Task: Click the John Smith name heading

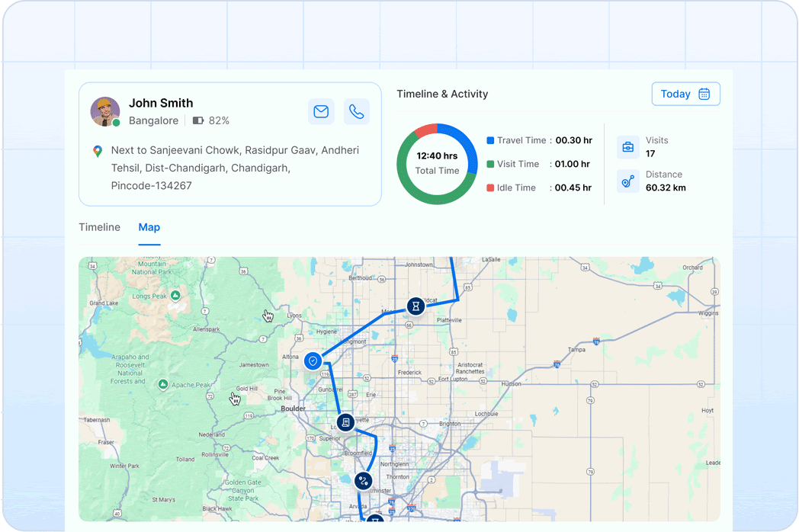Action: coord(161,103)
